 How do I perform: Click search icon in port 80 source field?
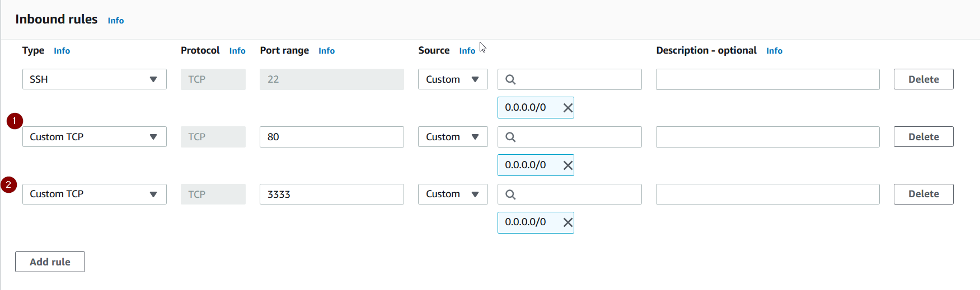pos(510,137)
